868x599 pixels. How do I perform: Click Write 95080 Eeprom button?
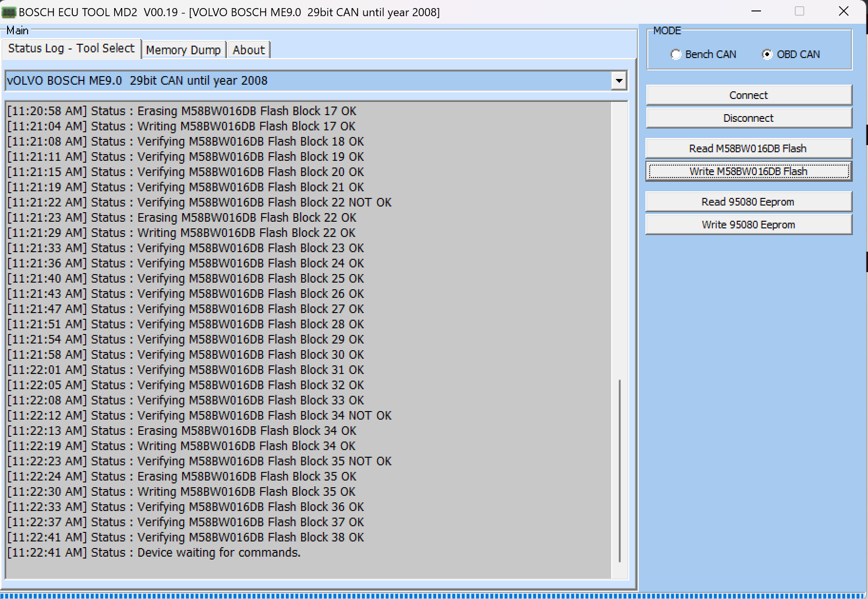coord(749,225)
